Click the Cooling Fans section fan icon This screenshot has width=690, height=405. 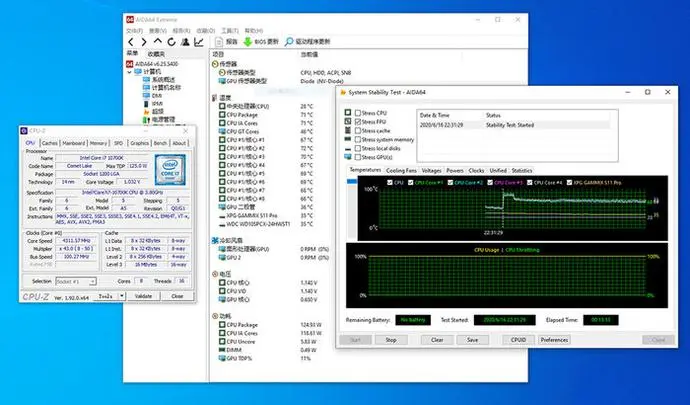[x=215, y=241]
